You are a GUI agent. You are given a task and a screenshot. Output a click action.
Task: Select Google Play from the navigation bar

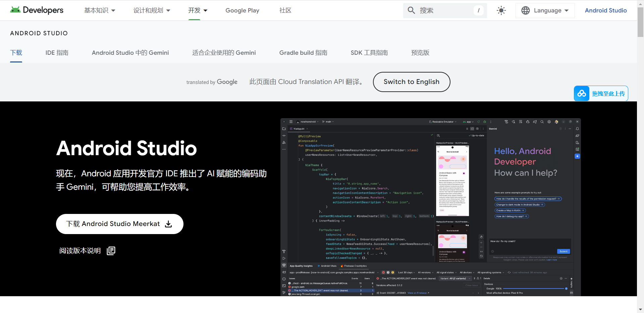tap(242, 10)
